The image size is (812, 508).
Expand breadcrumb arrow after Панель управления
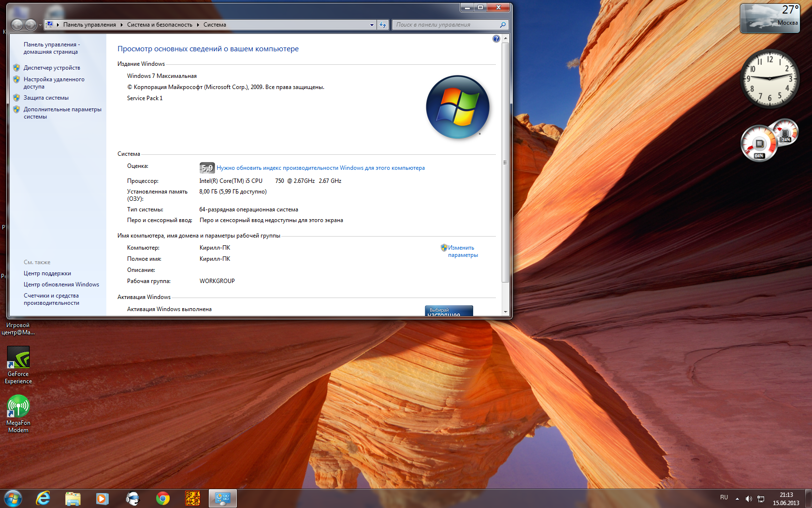[x=121, y=25]
